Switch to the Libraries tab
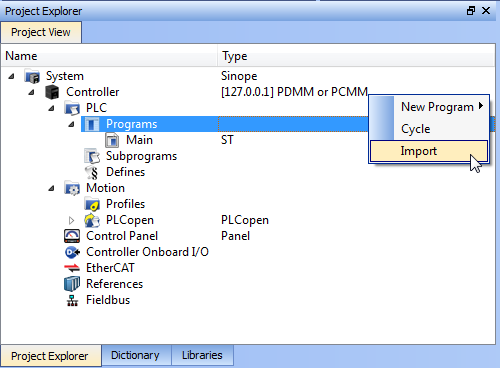500x368 pixels. (x=202, y=355)
